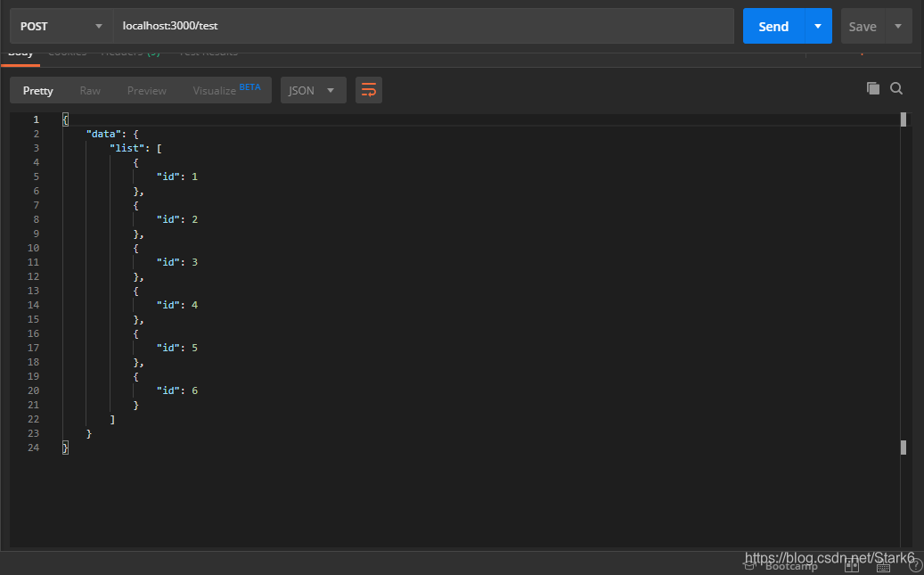Open Help via the question mark icon
This screenshot has height=575, width=924.
pyautogui.click(x=915, y=564)
